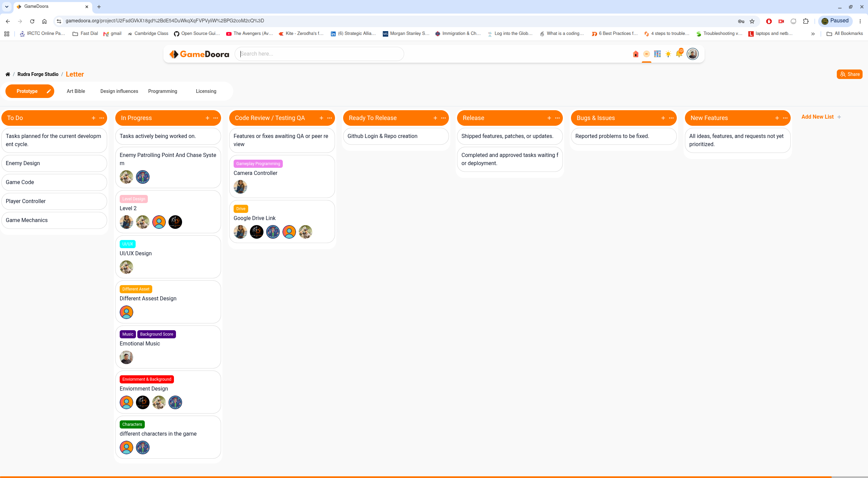
Task: Click the cyan UI/UX label tag
Action: tap(127, 244)
